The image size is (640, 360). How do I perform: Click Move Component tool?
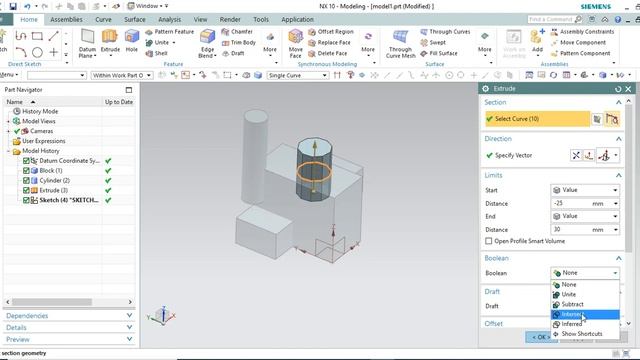click(x=578, y=42)
